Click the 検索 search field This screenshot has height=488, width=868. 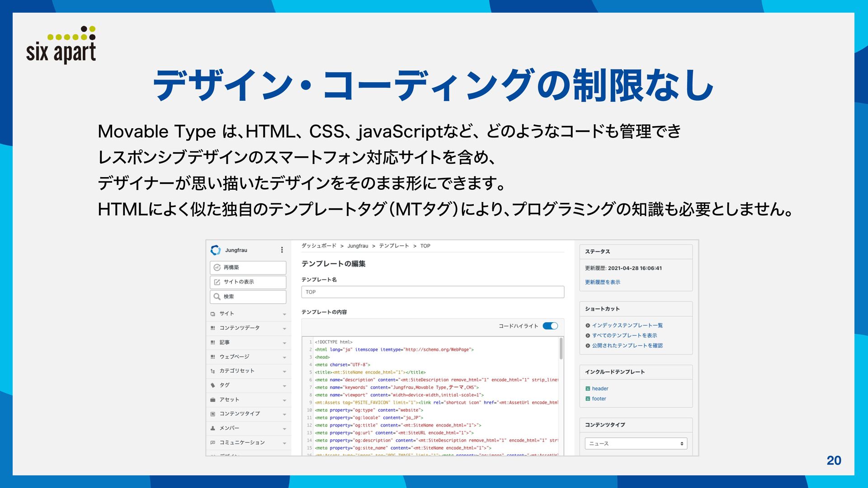click(x=248, y=297)
